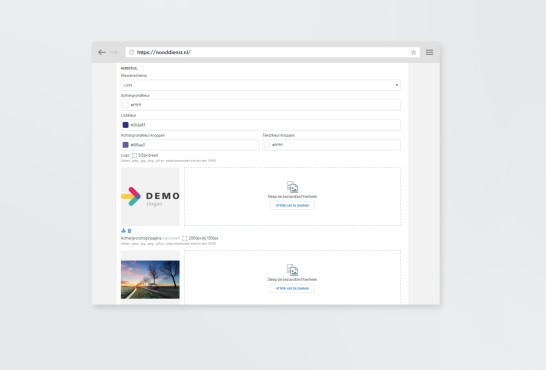546x370 pixels.
Task: Click the browse button in logo dropzone
Action: [292, 205]
